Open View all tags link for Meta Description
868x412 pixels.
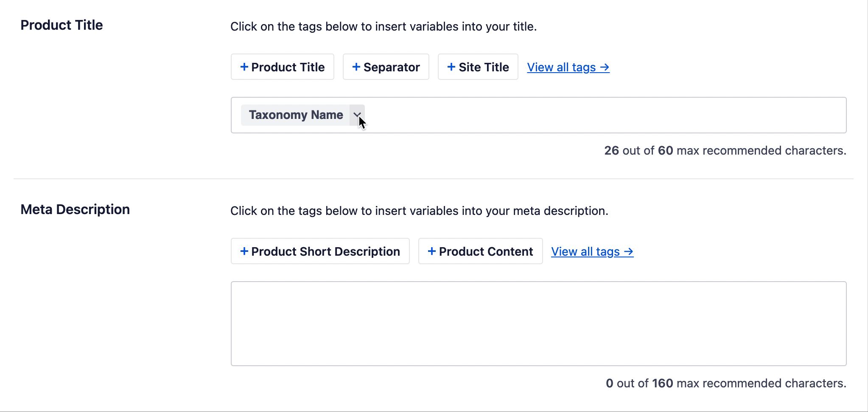592,252
